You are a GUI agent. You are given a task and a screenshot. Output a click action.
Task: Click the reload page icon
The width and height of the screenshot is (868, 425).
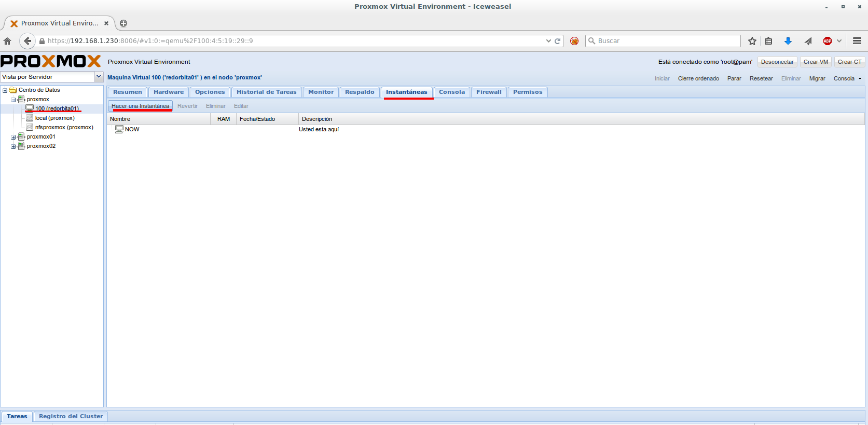558,41
